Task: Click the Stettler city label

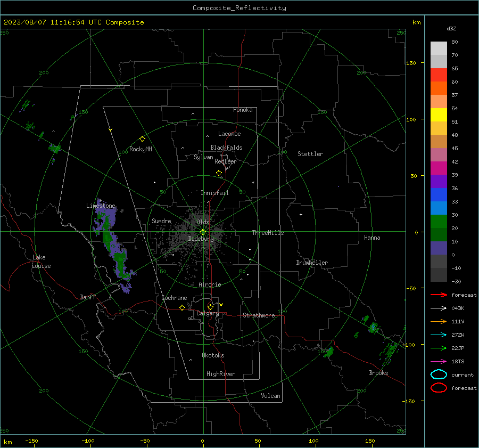Action: pos(310,154)
